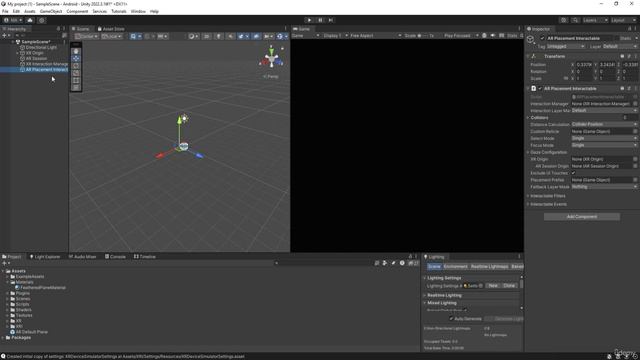The width and height of the screenshot is (640, 360).
Task: Open the Tag dropdown
Action: point(566,47)
